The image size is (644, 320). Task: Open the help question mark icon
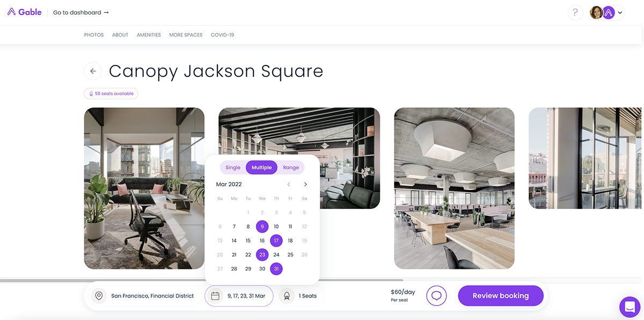575,12
